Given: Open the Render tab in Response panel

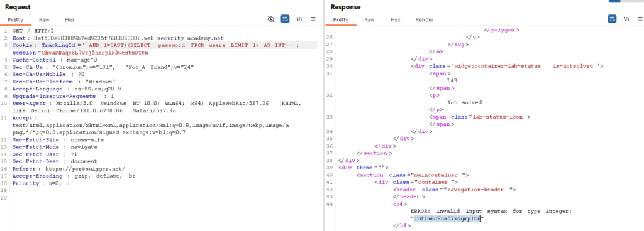Looking at the screenshot, I should [425, 19].
